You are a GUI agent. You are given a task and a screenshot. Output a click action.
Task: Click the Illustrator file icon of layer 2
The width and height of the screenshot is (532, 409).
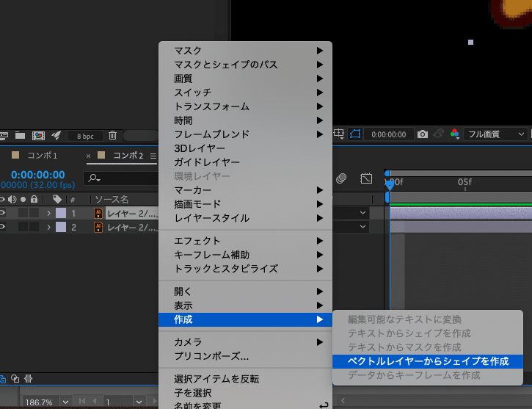point(98,227)
